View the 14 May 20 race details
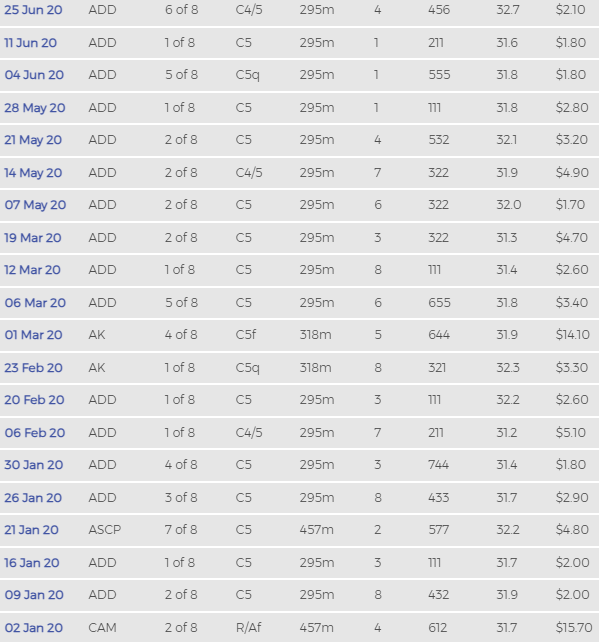The image size is (599, 642). (x=33, y=173)
